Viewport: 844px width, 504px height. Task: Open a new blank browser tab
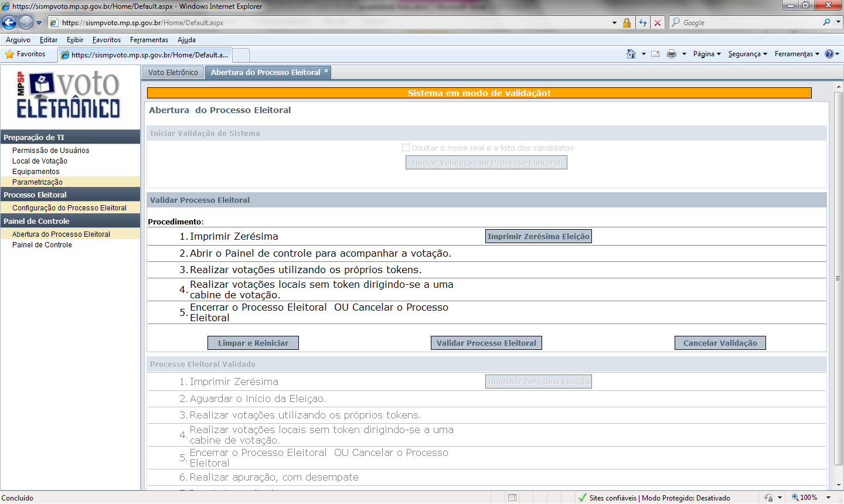pos(241,55)
